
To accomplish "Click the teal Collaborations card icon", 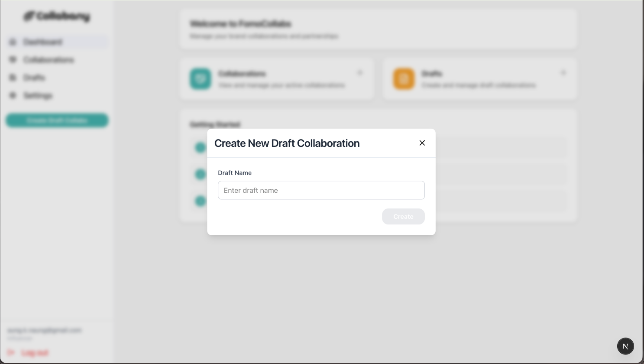I will click(x=201, y=79).
